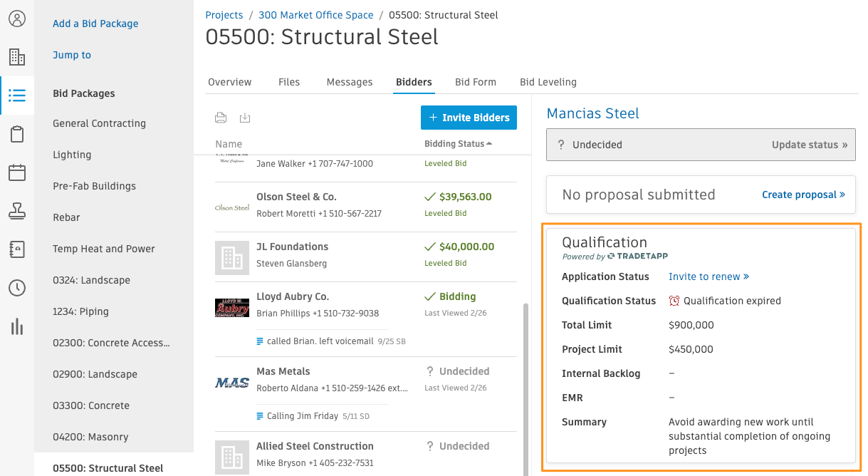Select 1234: Piping bid package
Viewport: 868px width, 476px height.
pos(82,311)
